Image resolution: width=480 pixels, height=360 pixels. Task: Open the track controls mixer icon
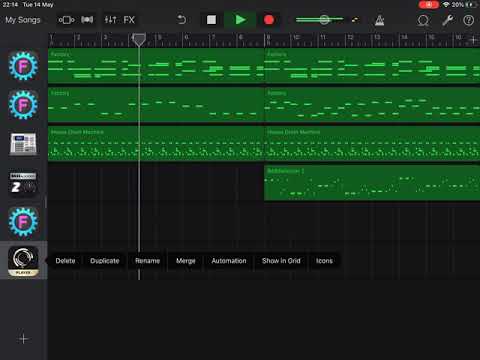pyautogui.click(x=110, y=20)
